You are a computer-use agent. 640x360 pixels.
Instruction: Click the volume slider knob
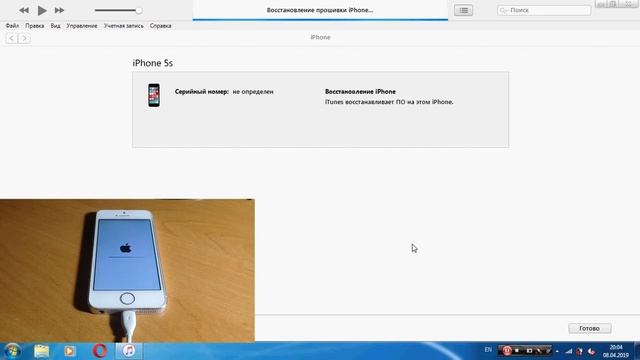tap(139, 10)
